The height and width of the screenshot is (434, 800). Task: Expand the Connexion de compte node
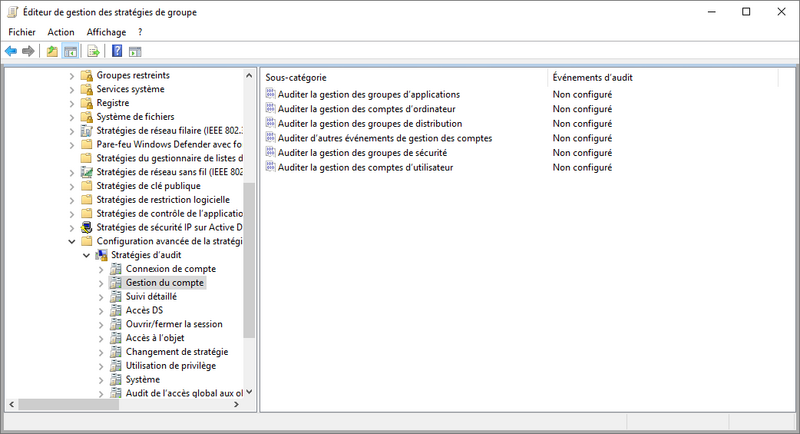(x=101, y=269)
